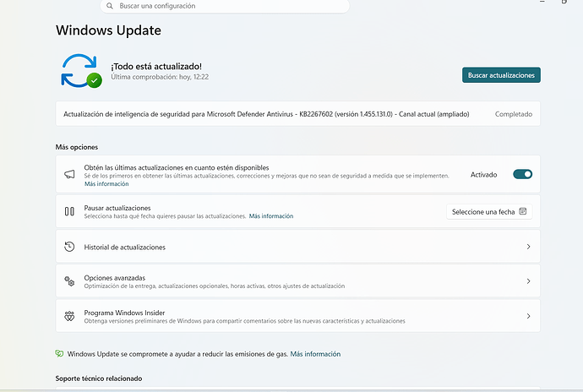Open the Programa Windows Insider entry
The height and width of the screenshot is (392, 583).
point(297,316)
